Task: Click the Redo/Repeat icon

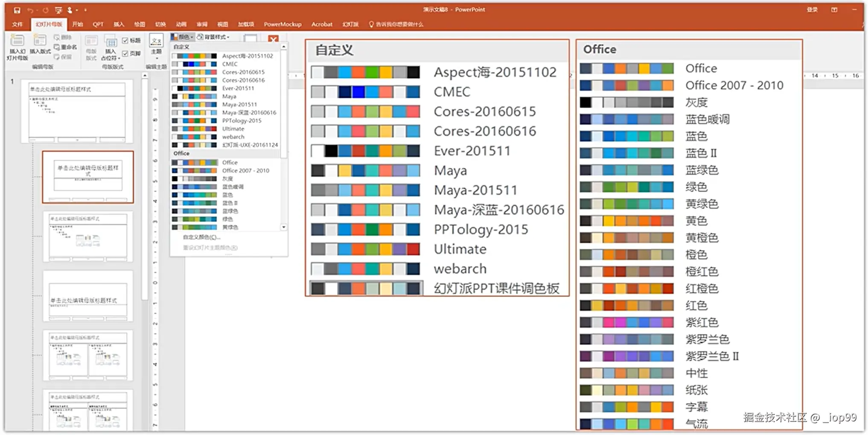Action: click(x=45, y=10)
